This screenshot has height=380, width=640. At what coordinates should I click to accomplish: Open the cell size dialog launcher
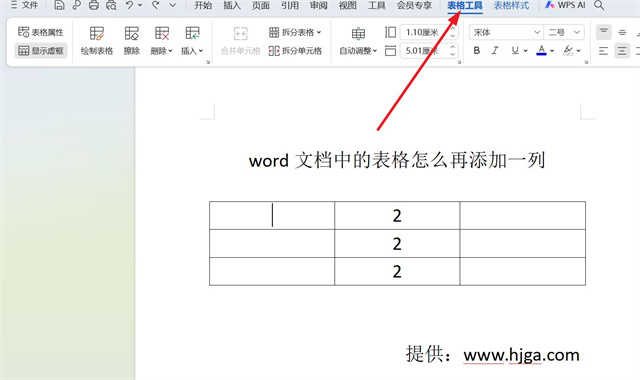[460, 62]
